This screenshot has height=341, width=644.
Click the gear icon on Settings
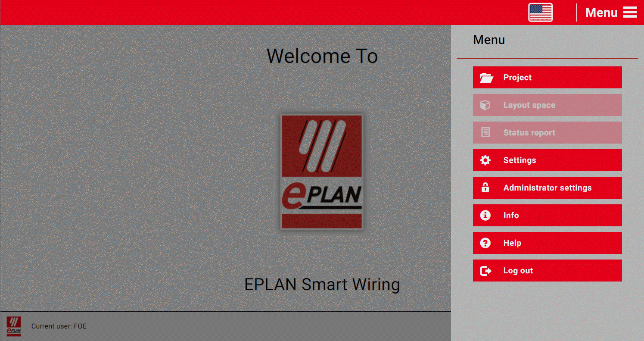click(x=485, y=160)
